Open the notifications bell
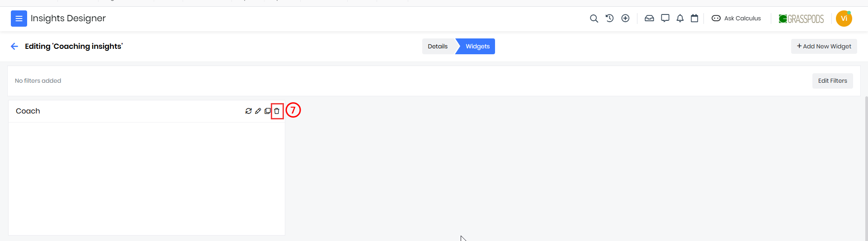 (x=680, y=19)
